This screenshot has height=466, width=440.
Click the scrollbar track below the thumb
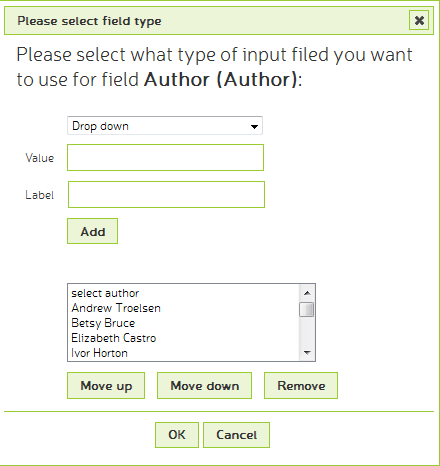(307, 331)
